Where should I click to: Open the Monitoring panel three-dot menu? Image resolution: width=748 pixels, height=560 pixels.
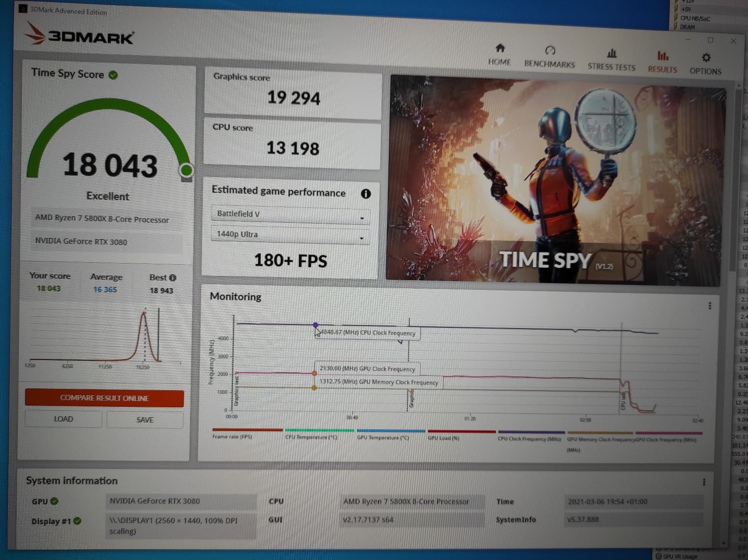click(x=710, y=306)
